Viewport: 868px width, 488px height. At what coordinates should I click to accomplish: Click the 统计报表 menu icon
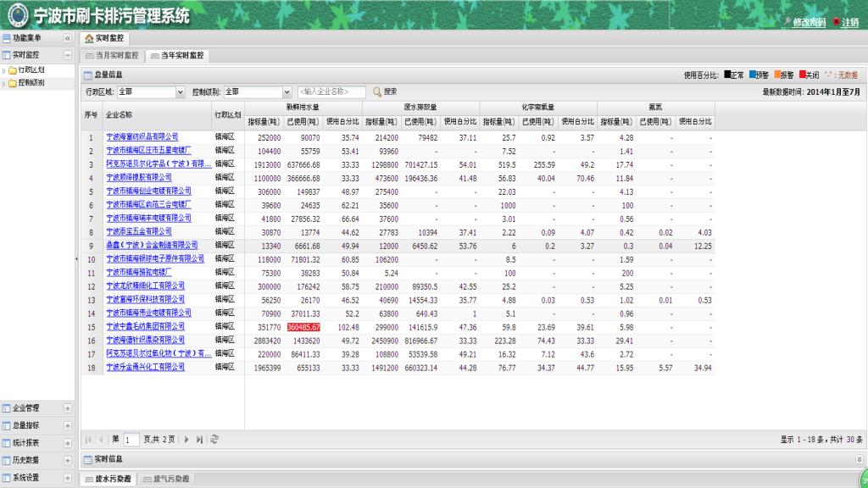(6, 442)
